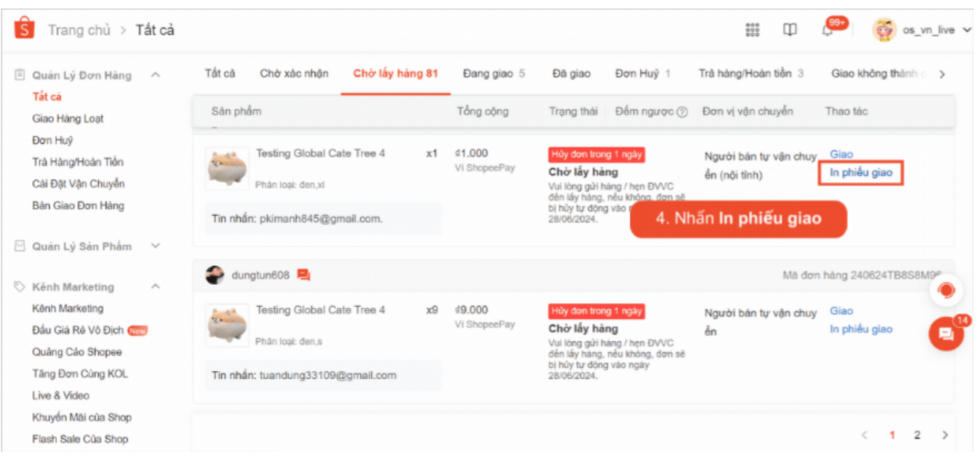Click the Shopee logo icon

point(24,29)
